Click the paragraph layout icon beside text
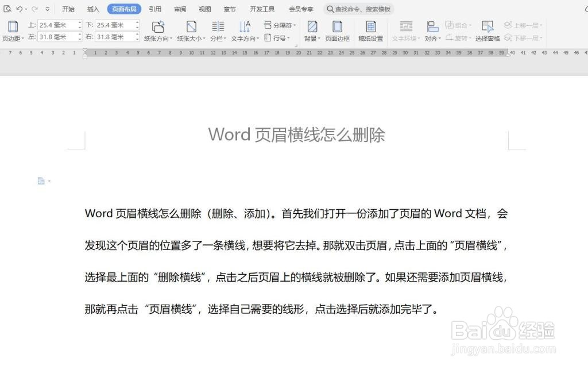Viewport: 588px width, 369px height. (41, 181)
